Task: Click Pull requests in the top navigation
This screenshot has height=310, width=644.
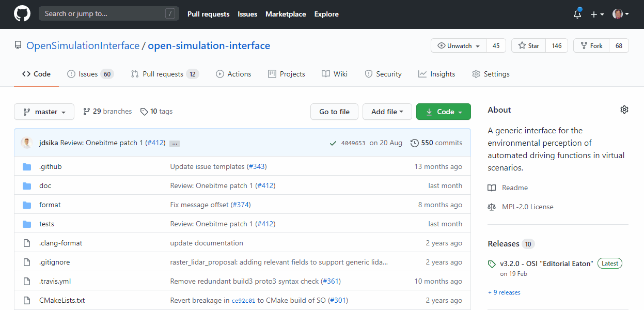Action: point(209,14)
